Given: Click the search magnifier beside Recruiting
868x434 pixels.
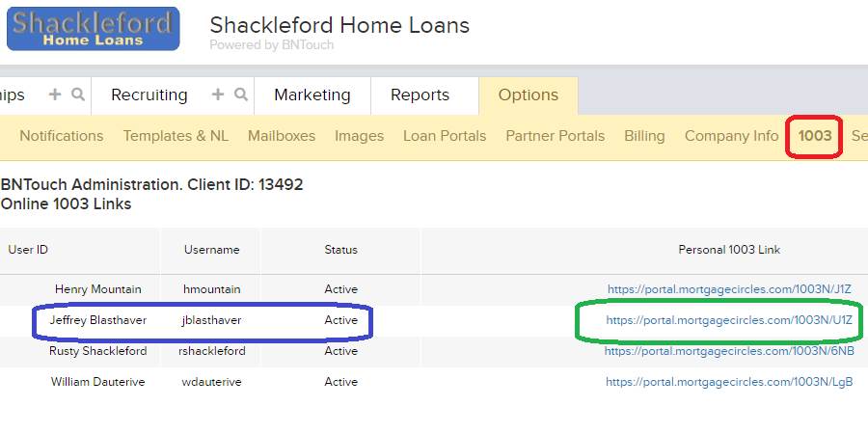Looking at the screenshot, I should pos(241,95).
